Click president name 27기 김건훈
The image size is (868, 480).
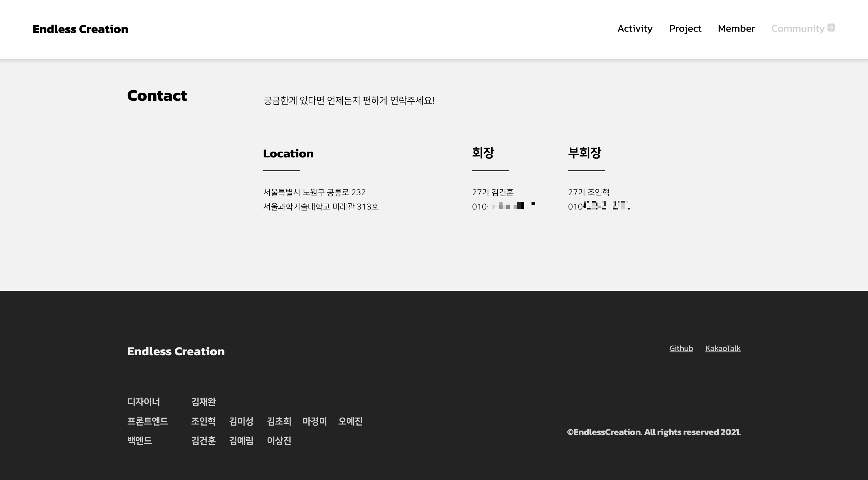493,192
